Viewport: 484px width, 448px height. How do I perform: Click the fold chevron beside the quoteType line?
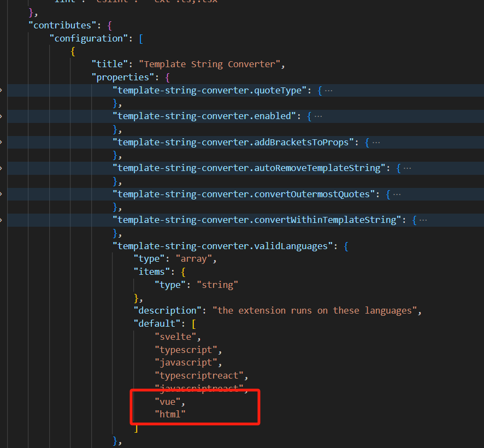pyautogui.click(x=2, y=90)
